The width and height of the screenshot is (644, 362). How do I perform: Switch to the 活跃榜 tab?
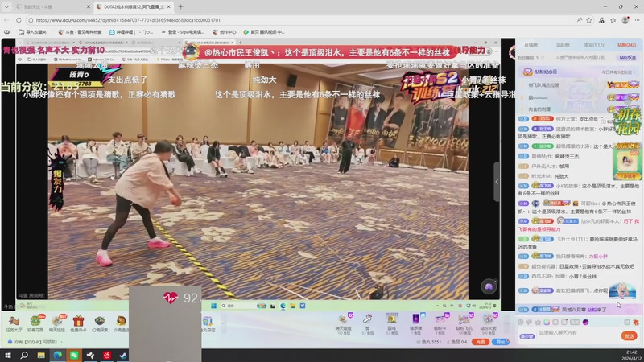click(x=563, y=45)
